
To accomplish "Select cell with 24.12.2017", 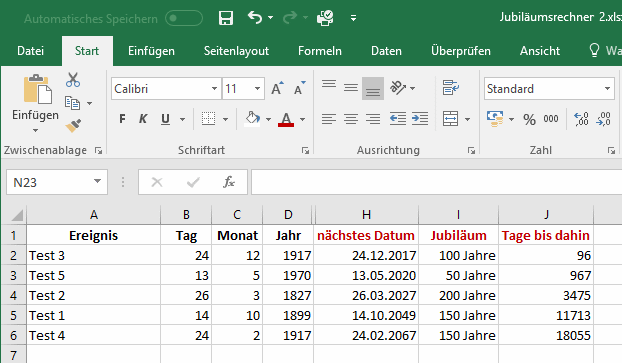I will coord(366,255).
